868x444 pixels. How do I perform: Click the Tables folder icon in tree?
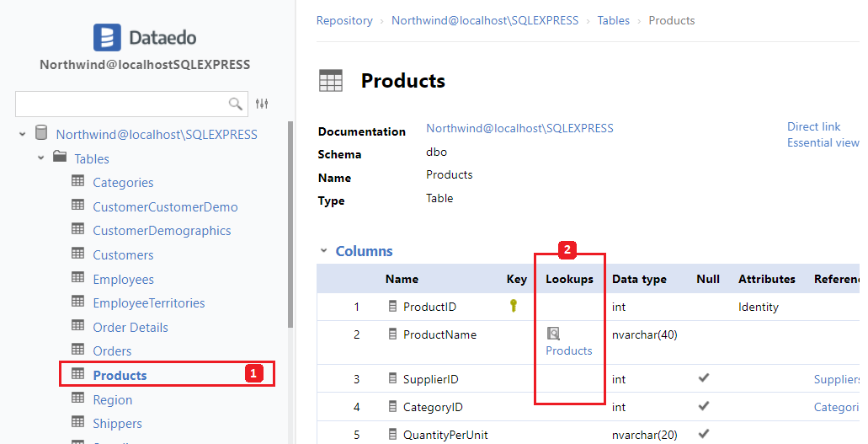tap(60, 158)
